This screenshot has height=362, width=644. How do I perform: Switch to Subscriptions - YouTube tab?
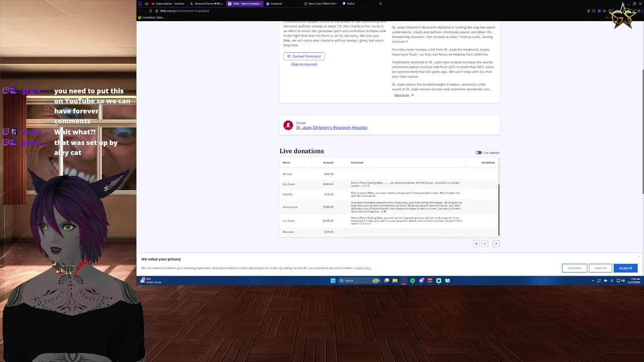(x=168, y=4)
